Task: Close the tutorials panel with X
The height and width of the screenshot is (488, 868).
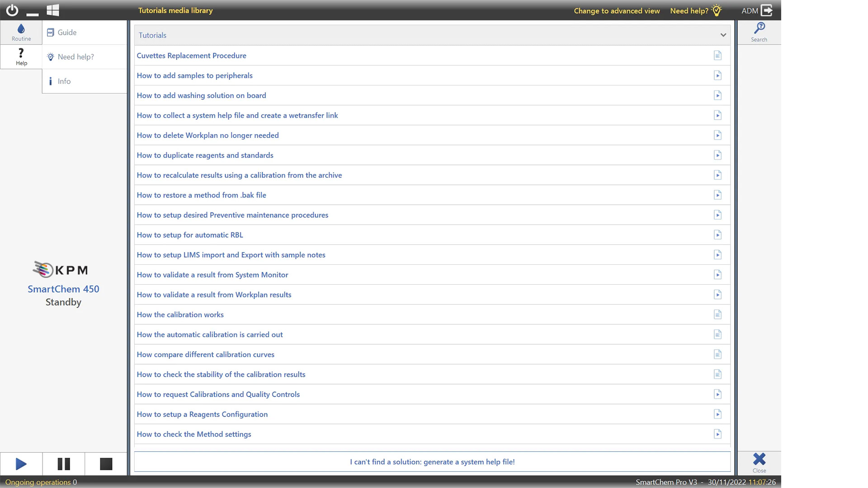Action: [759, 462]
